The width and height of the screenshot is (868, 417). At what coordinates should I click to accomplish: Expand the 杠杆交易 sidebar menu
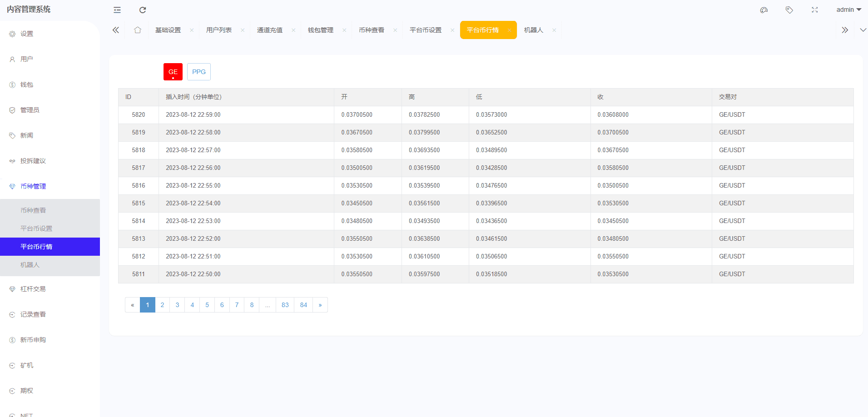coord(33,289)
